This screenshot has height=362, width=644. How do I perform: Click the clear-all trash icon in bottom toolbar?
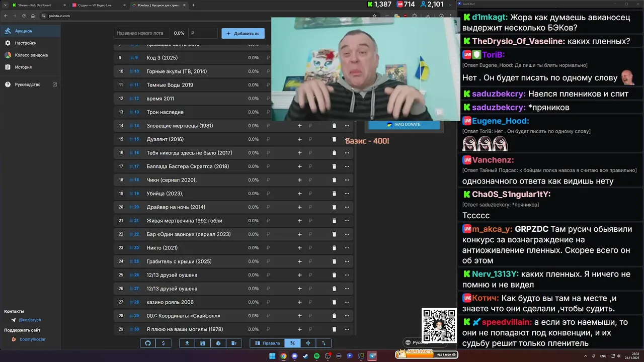point(234,343)
